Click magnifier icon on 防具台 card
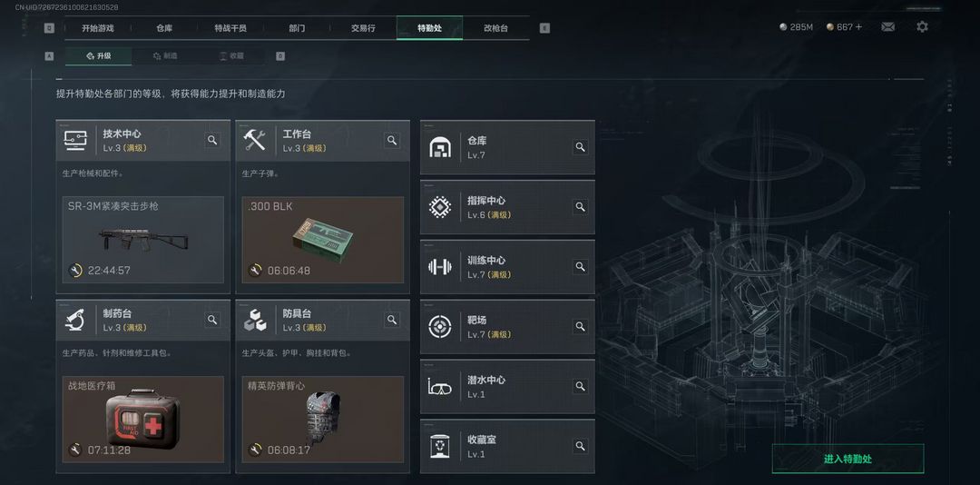The height and width of the screenshot is (485, 980). coord(392,320)
